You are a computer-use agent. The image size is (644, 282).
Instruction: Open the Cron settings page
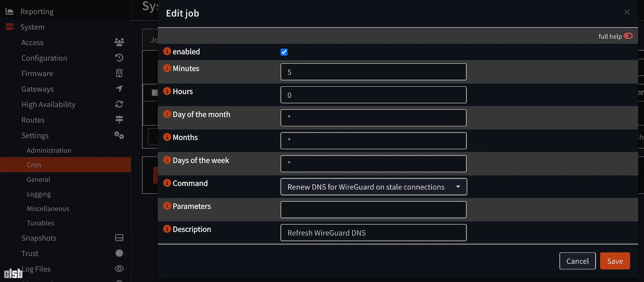(34, 165)
